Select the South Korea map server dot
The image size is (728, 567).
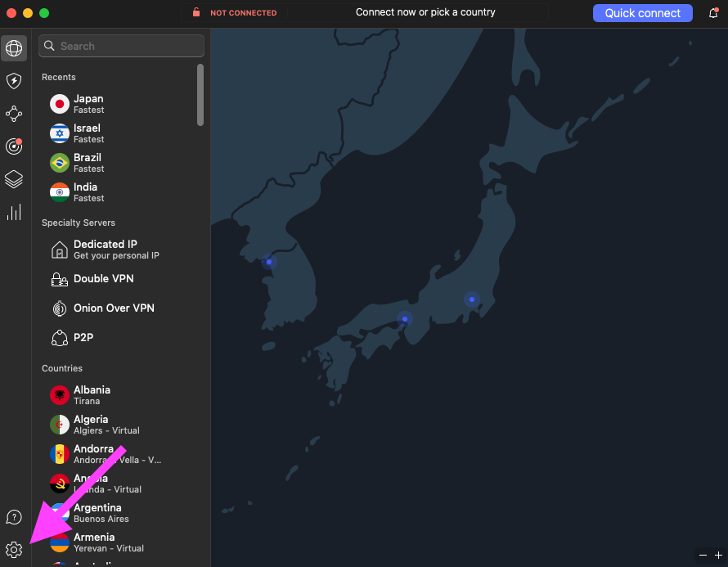pos(269,262)
